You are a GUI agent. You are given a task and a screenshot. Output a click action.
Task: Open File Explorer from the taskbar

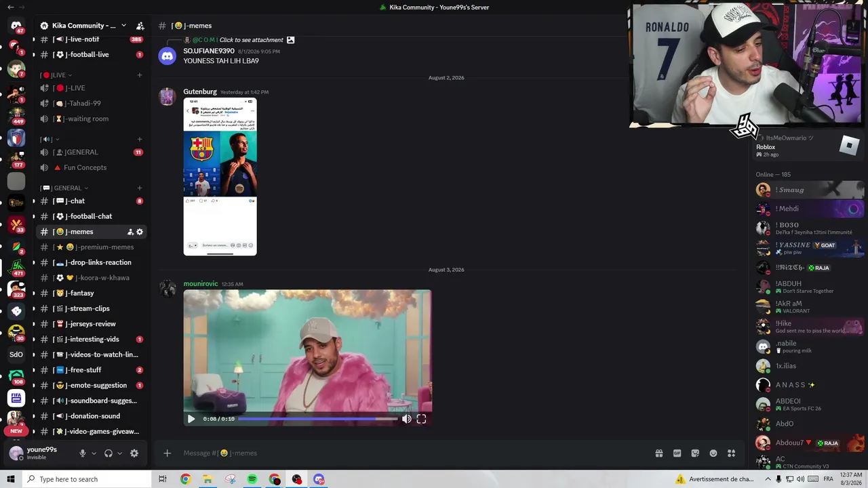[208, 479]
